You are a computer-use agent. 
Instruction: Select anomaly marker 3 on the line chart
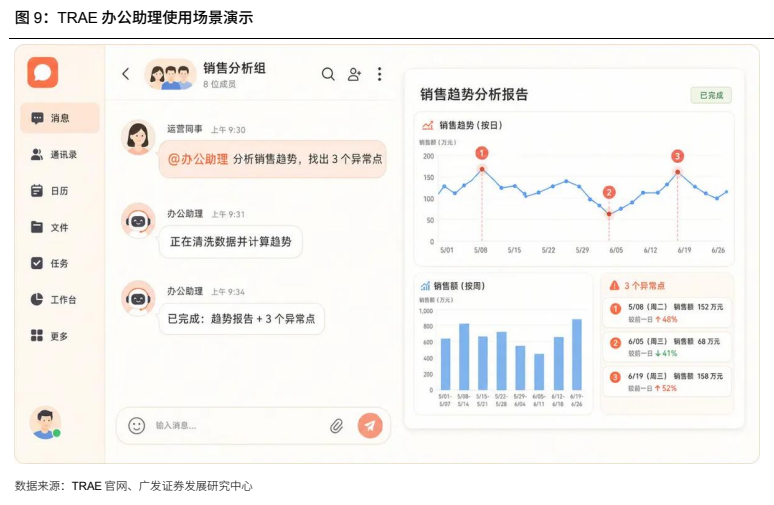click(x=677, y=156)
